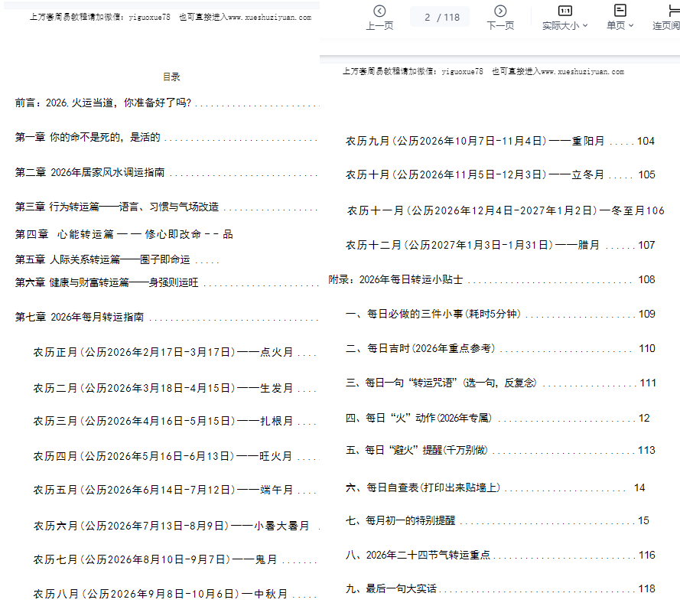Select 农历十二月 腊月 entry
This screenshot has height=616, width=680.
[500, 245]
